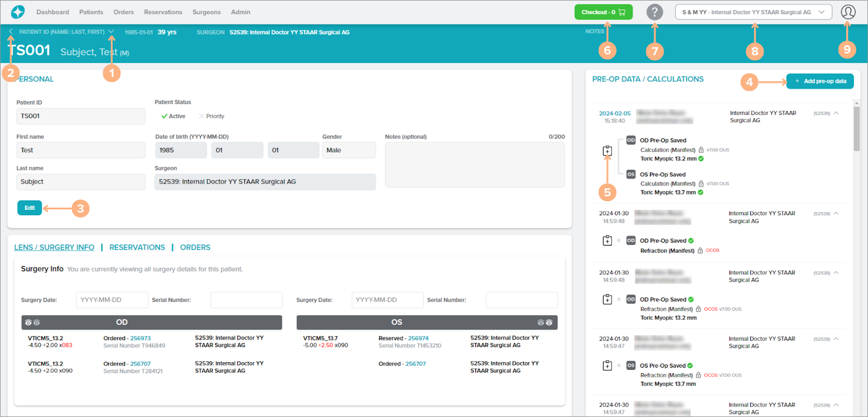Click the Add pre-op data button
Image resolution: width=868 pixels, height=417 pixels.
coord(820,81)
